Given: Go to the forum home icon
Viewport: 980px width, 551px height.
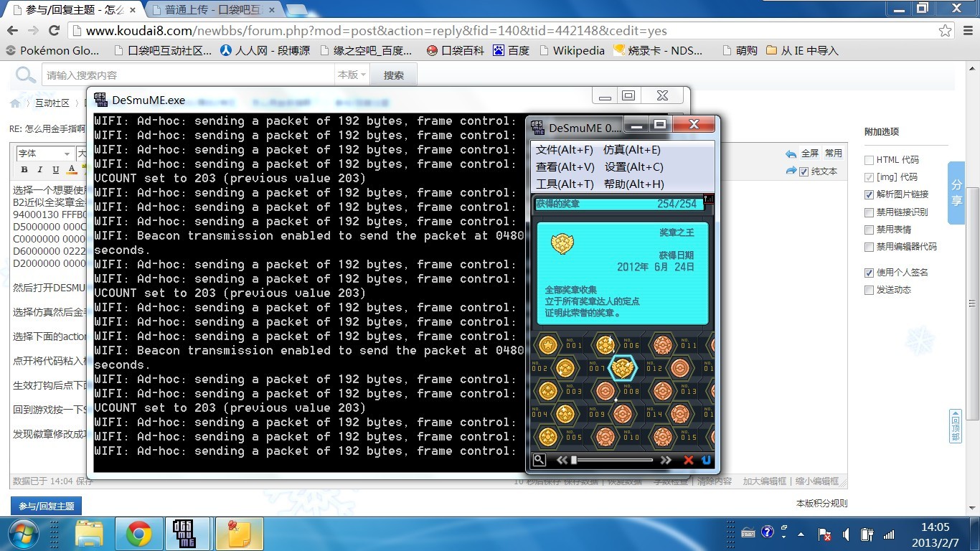Looking at the screenshot, I should (16, 103).
